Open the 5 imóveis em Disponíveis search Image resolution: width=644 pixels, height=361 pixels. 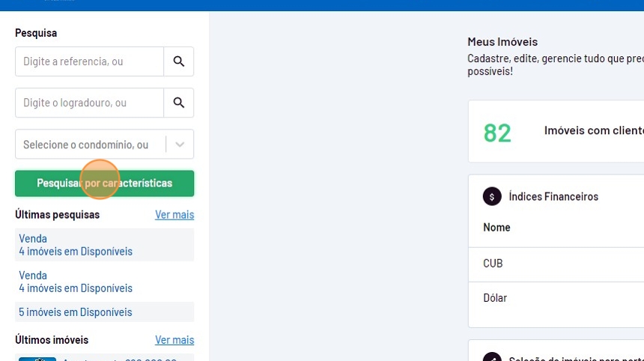104,312
